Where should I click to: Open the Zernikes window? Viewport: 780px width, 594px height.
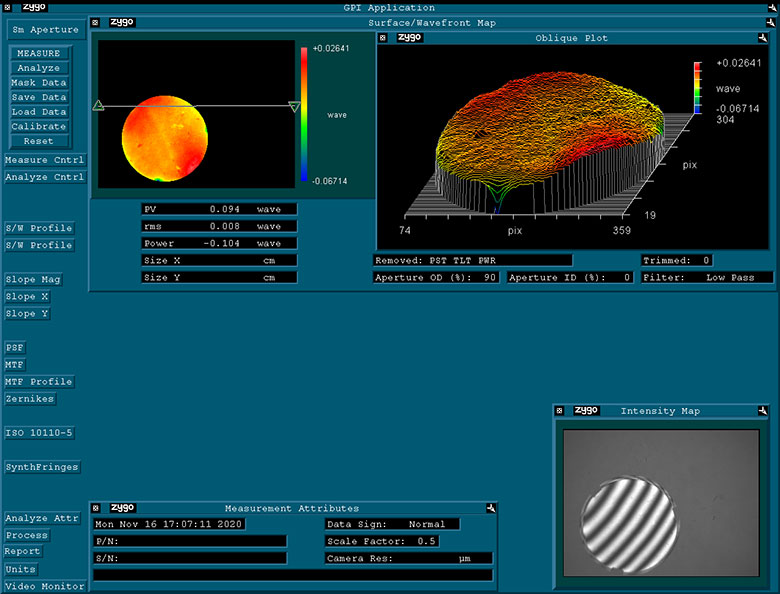(30, 399)
